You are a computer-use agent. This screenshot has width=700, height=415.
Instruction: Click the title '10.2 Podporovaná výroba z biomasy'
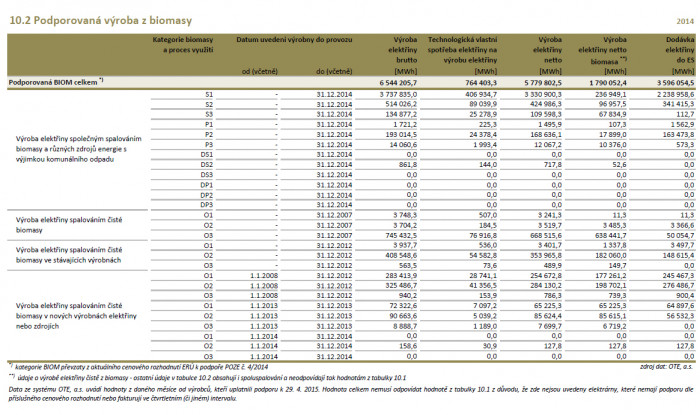82,10
